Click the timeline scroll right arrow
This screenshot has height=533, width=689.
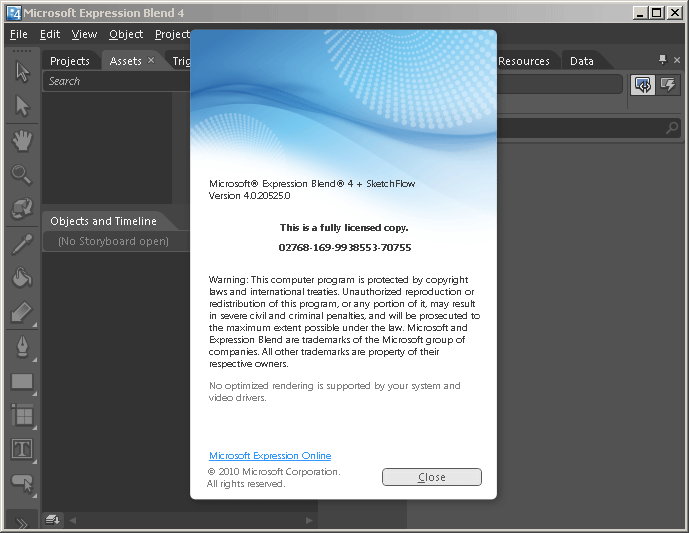[309, 520]
